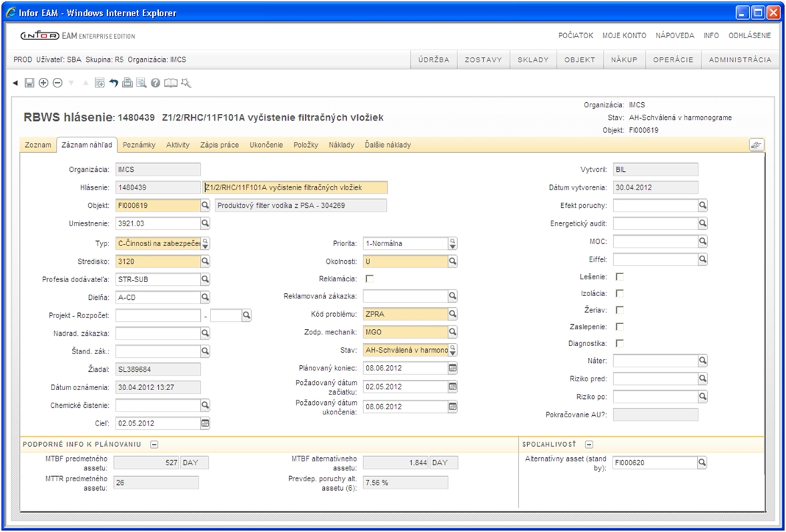786x532 pixels.
Task: Enable the Izolácia checkbox
Action: 620,293
